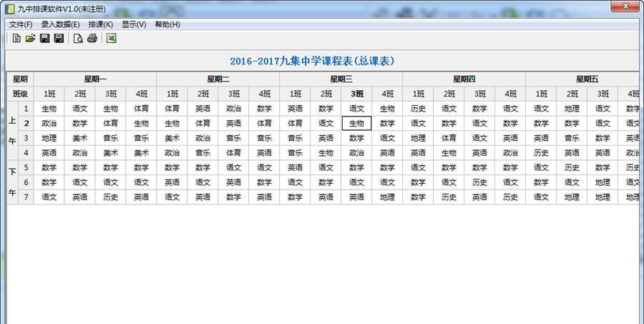Screen dimensions: 644x324
Task: Click bold period row number 2
Action: click(26, 123)
